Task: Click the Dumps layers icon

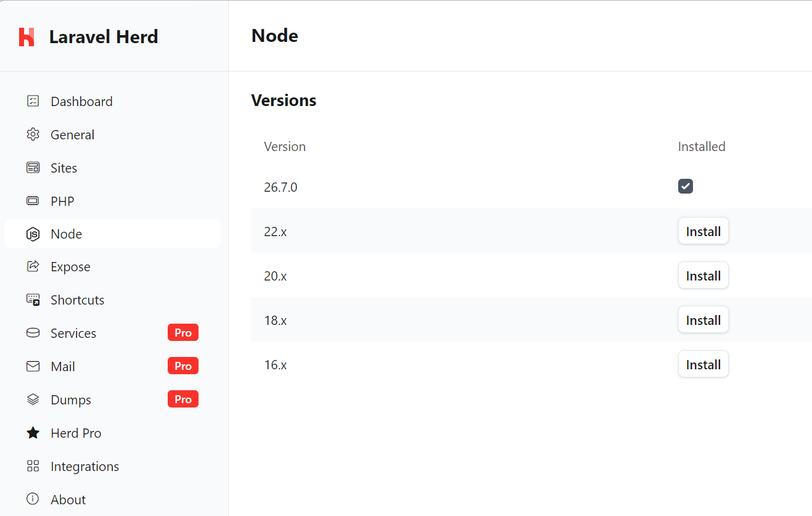Action: [33, 399]
